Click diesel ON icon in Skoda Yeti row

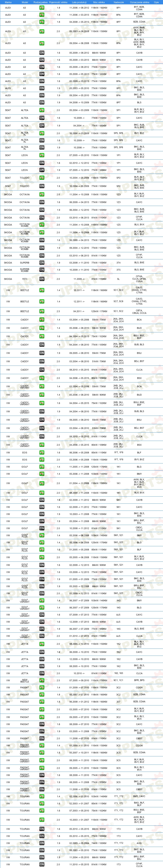point(42,279)
